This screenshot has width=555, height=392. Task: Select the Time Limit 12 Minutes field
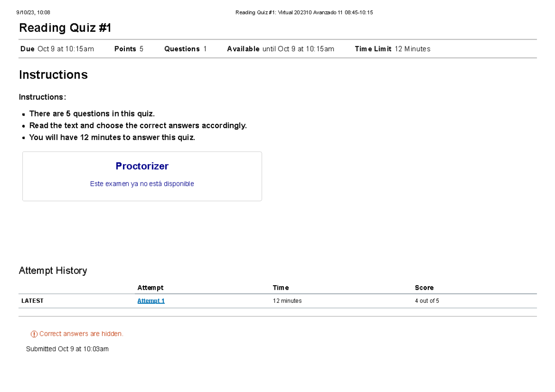pos(392,49)
